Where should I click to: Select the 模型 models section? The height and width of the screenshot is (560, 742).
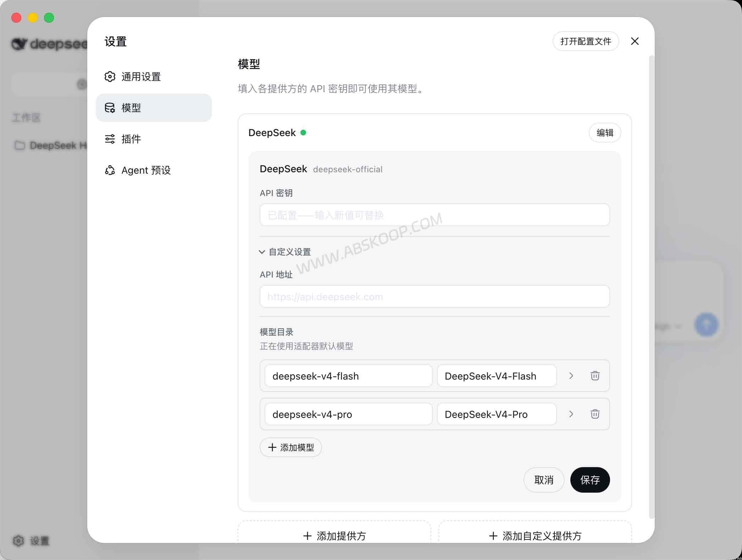click(x=154, y=108)
